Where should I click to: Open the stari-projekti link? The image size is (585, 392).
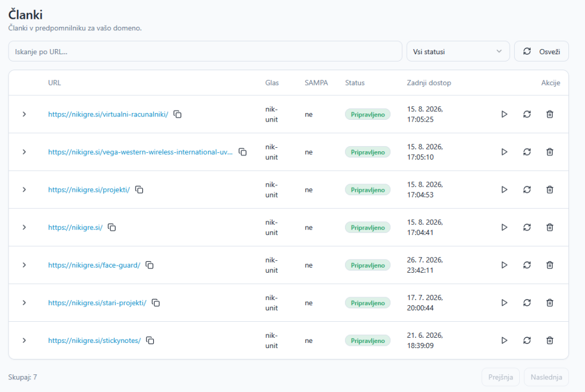click(x=97, y=302)
